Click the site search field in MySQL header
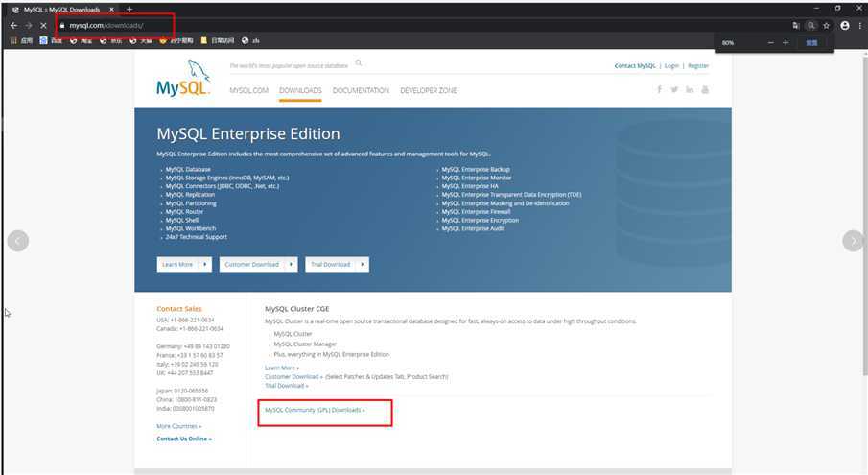Viewport: 868px width, 475px height. click(289, 65)
